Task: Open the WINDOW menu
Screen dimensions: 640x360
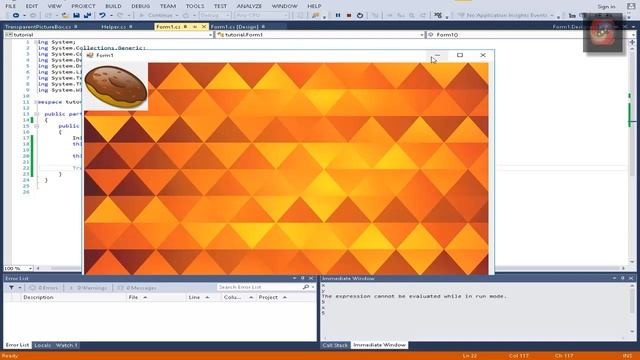Action: tap(284, 6)
